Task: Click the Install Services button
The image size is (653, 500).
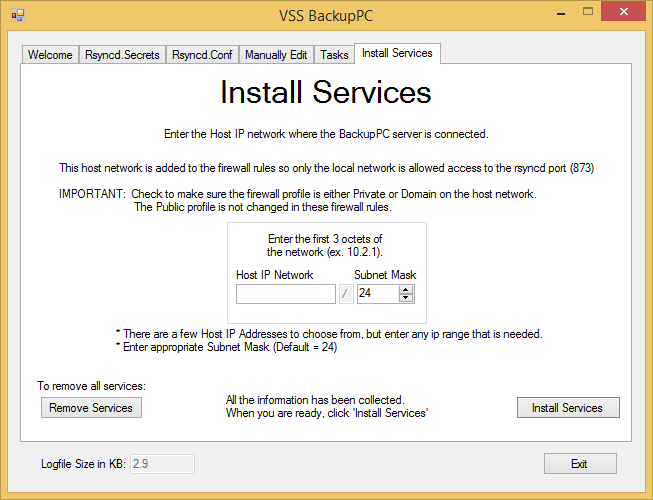Action: pyautogui.click(x=568, y=408)
